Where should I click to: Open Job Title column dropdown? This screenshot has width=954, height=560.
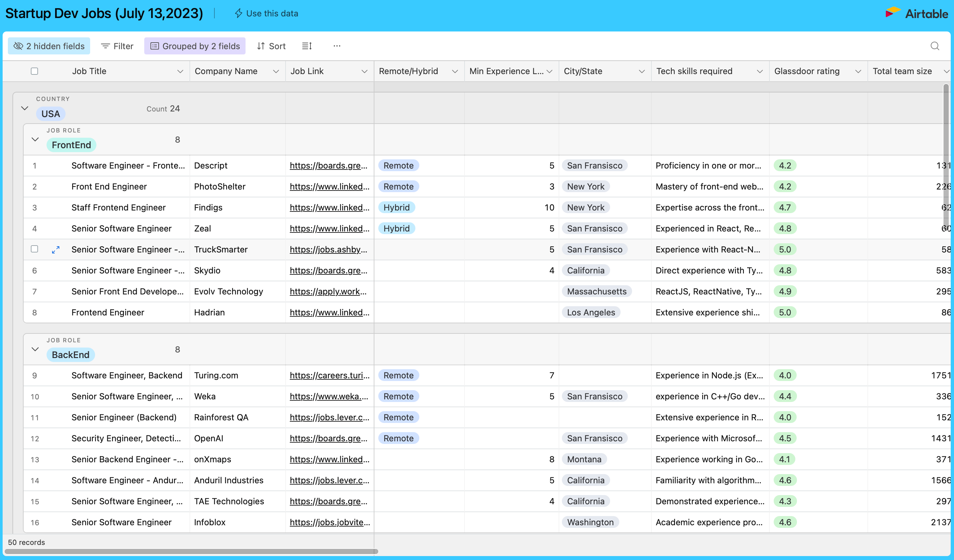[180, 71]
